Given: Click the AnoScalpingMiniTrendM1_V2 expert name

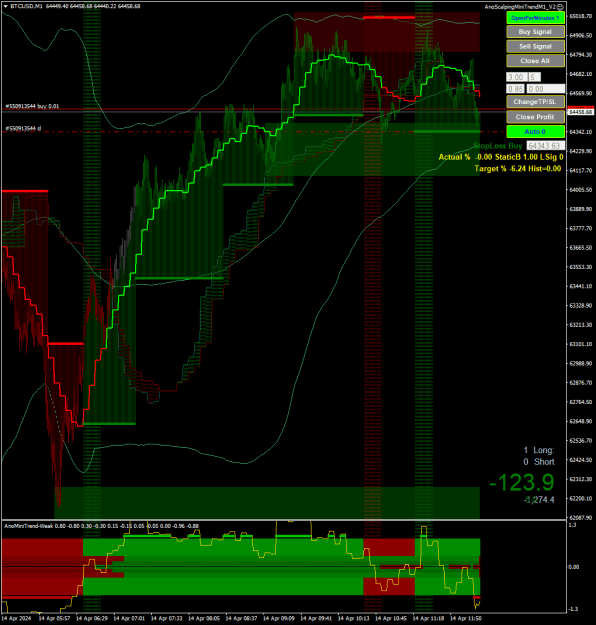Looking at the screenshot, I should [520, 7].
